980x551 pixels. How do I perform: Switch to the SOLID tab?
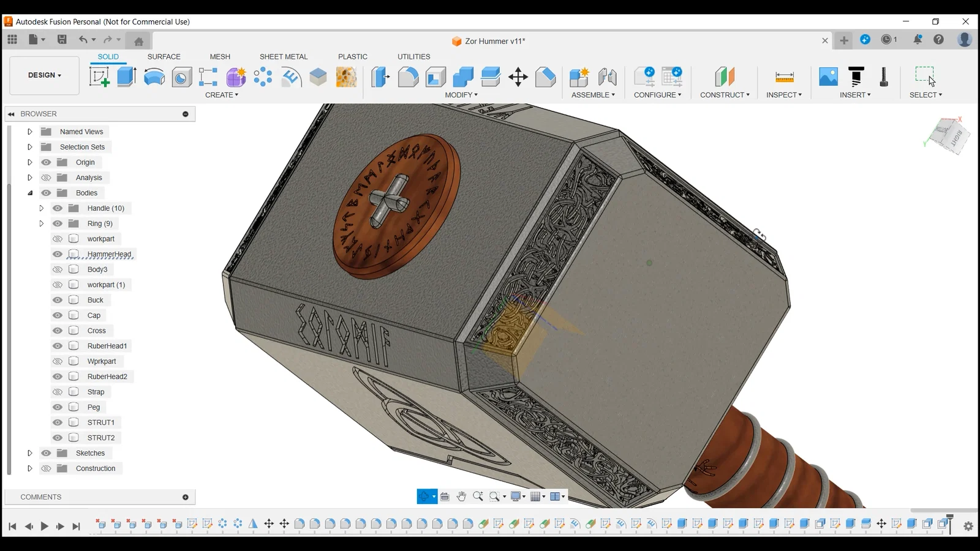[x=108, y=56]
